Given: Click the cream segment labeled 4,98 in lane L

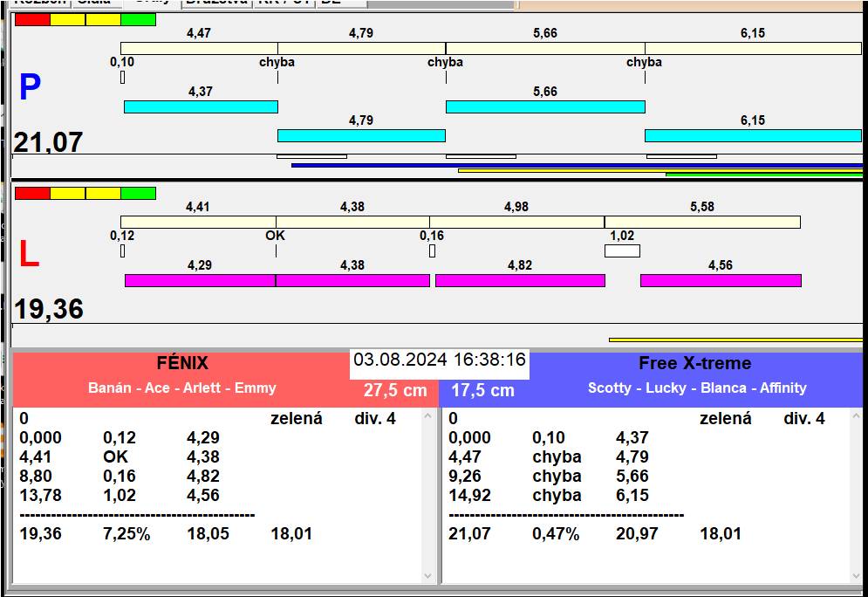Looking at the screenshot, I should click(x=517, y=222).
